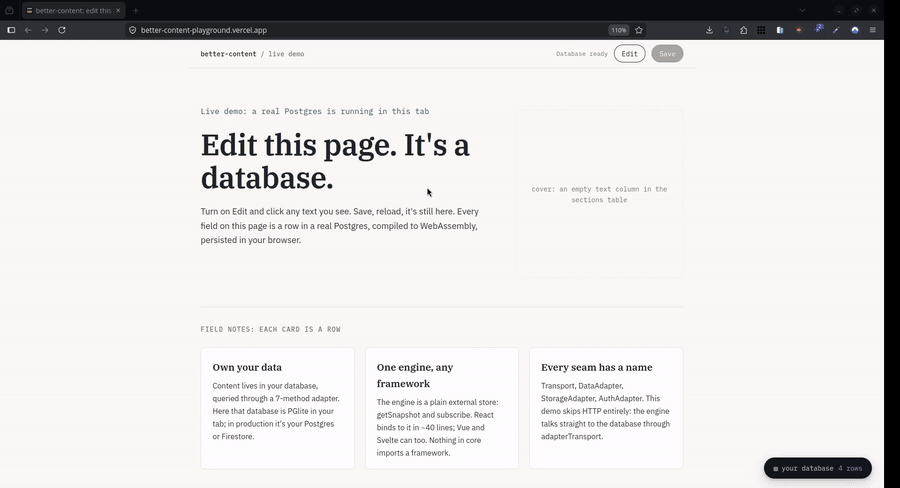Click the 'Edit this page. It's a database.' heading

(x=335, y=161)
